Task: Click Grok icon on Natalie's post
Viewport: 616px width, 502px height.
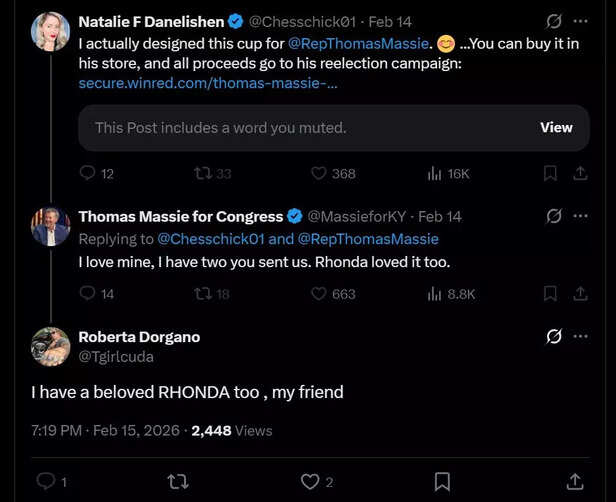Action: click(x=553, y=21)
